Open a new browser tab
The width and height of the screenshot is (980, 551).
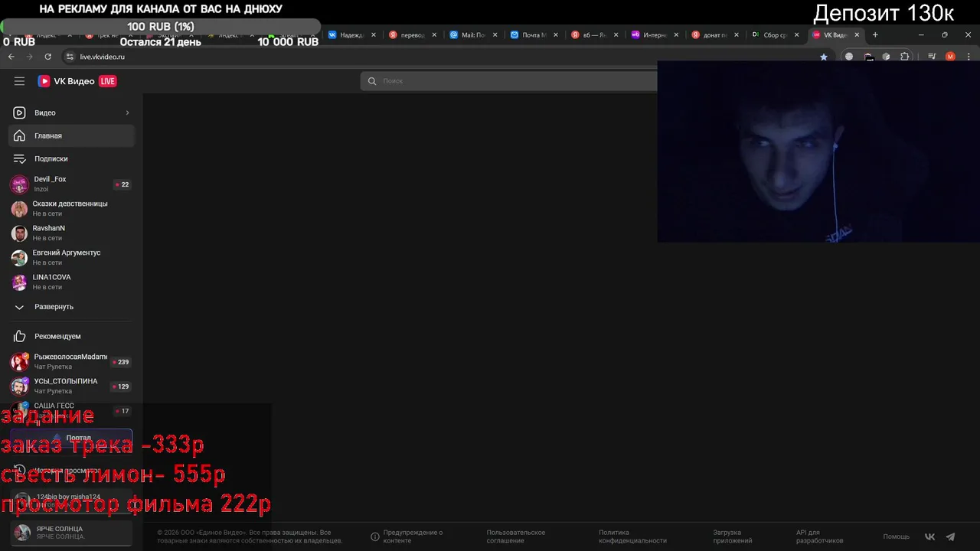pyautogui.click(x=875, y=34)
